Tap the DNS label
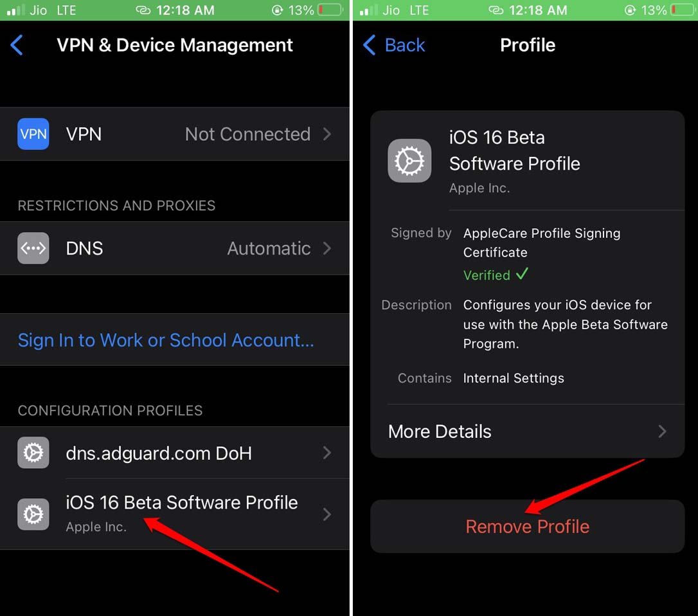 click(85, 248)
